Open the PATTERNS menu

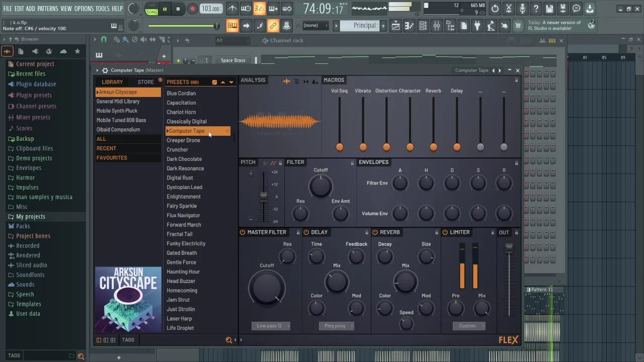click(x=48, y=9)
